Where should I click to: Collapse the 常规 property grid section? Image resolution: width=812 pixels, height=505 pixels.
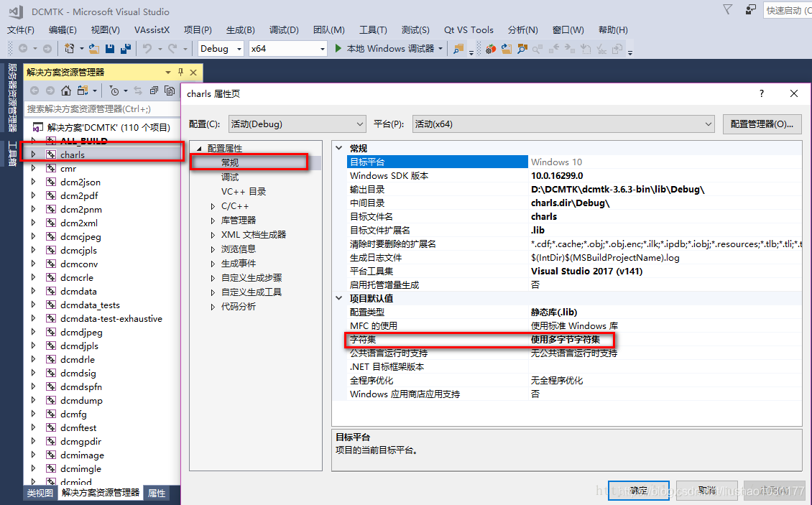point(338,148)
